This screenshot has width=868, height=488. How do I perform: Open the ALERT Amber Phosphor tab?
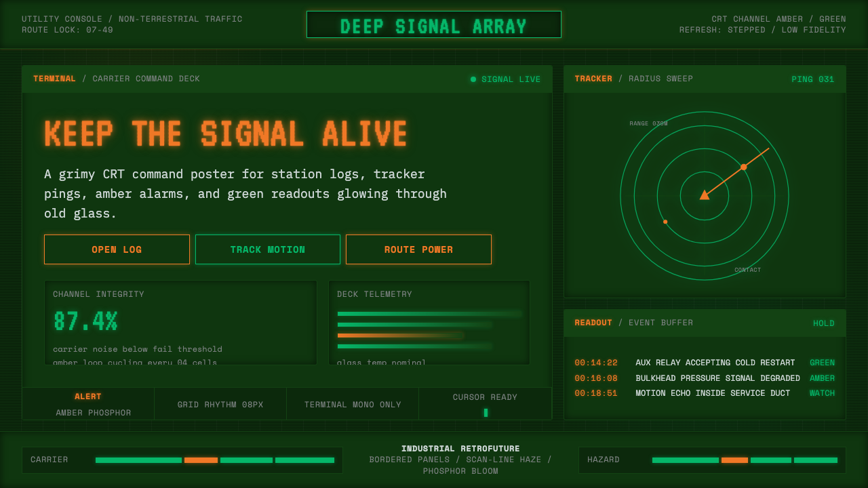tap(88, 404)
